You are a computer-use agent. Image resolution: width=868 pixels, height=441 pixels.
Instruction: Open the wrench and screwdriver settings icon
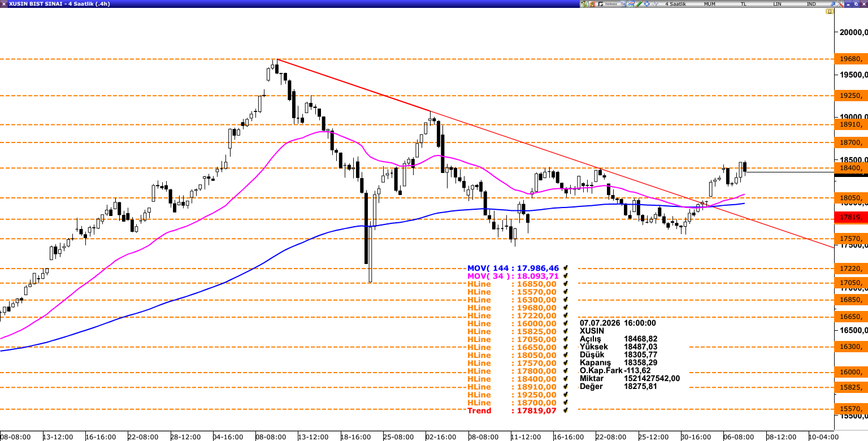[840, 4]
